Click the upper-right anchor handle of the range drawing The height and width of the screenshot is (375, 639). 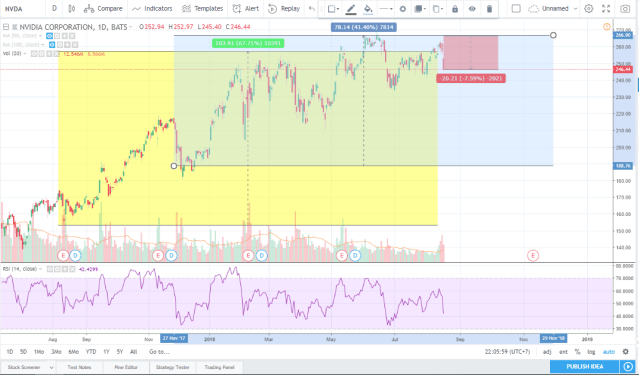[x=553, y=35]
